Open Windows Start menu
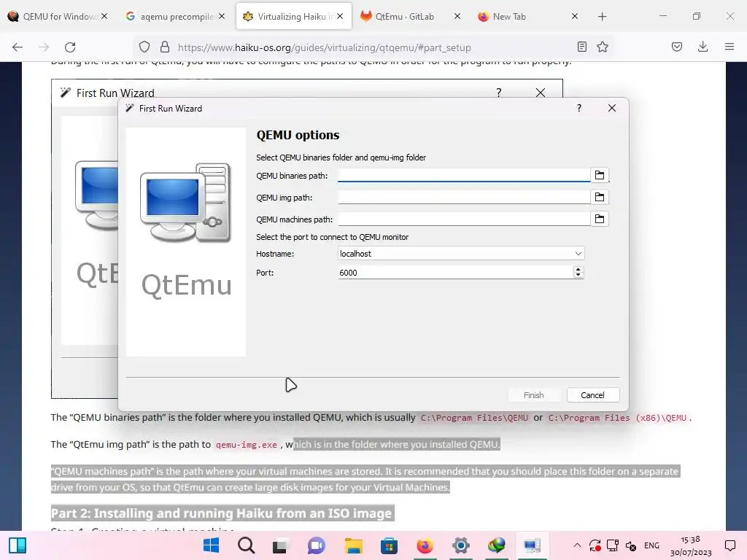The width and height of the screenshot is (747, 560). 211,545
